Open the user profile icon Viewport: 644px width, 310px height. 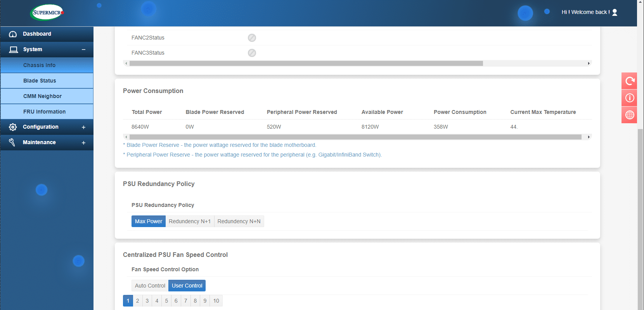615,12
